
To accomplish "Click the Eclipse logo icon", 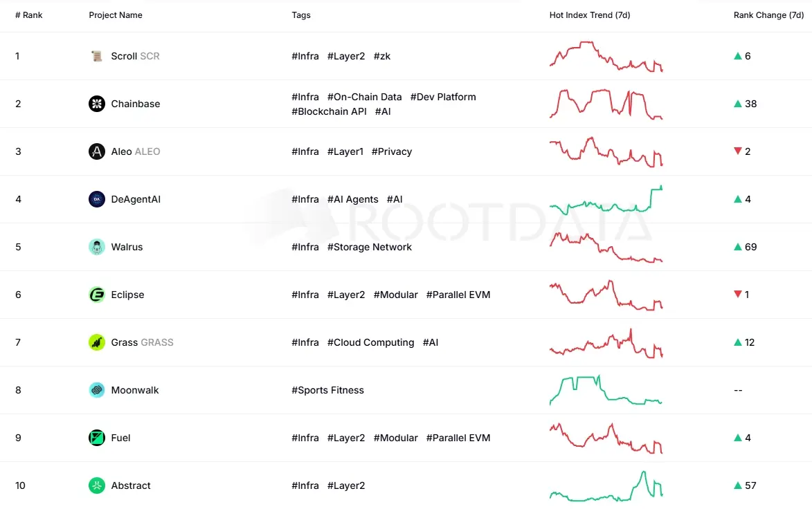I will 97,295.
